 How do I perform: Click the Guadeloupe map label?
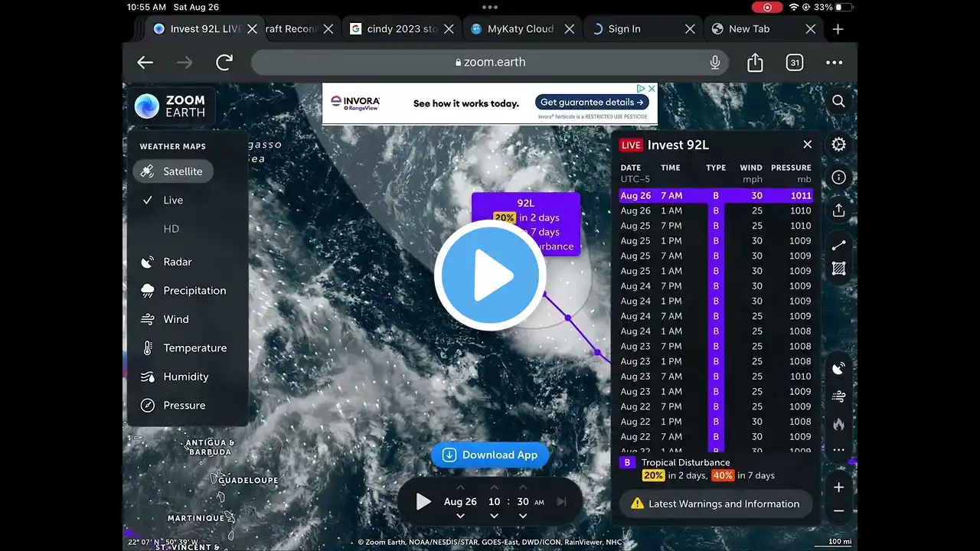tap(248, 481)
